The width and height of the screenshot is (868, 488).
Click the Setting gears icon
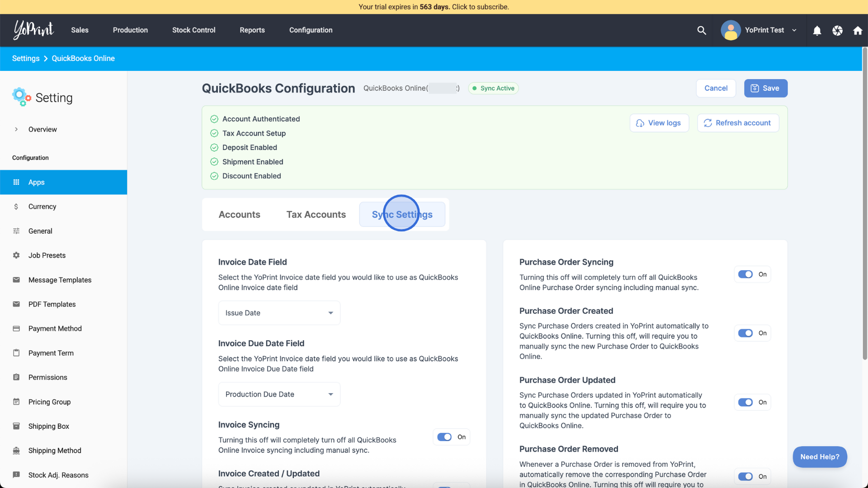(x=21, y=97)
